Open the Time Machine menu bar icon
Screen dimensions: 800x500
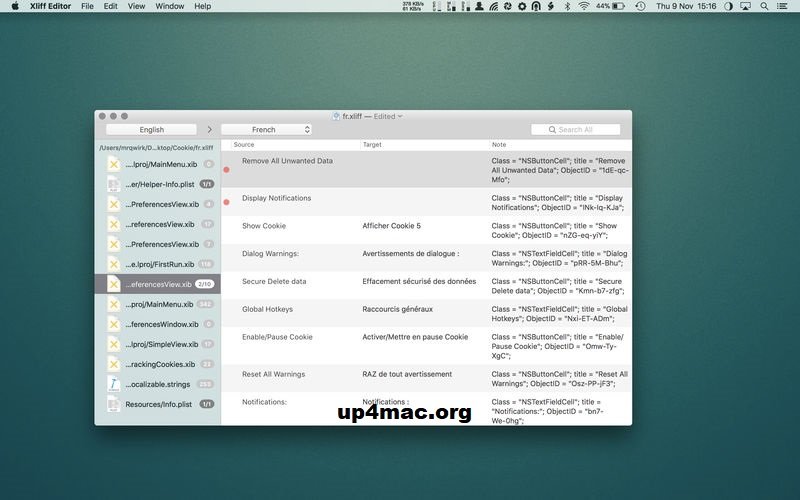(x=640, y=6)
